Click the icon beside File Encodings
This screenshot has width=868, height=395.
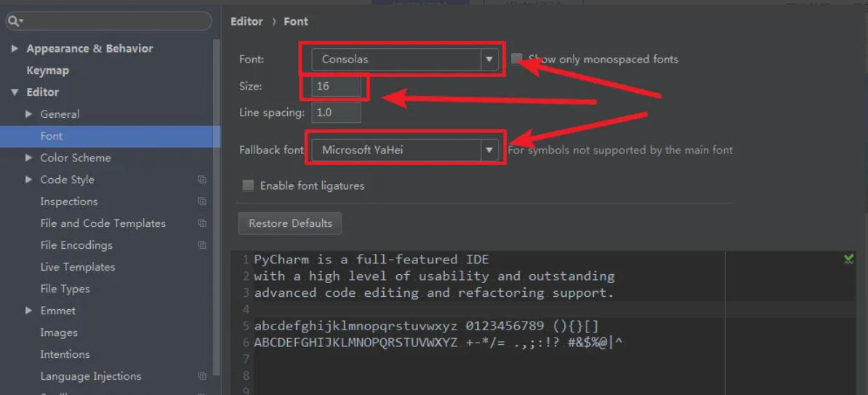[x=202, y=245]
